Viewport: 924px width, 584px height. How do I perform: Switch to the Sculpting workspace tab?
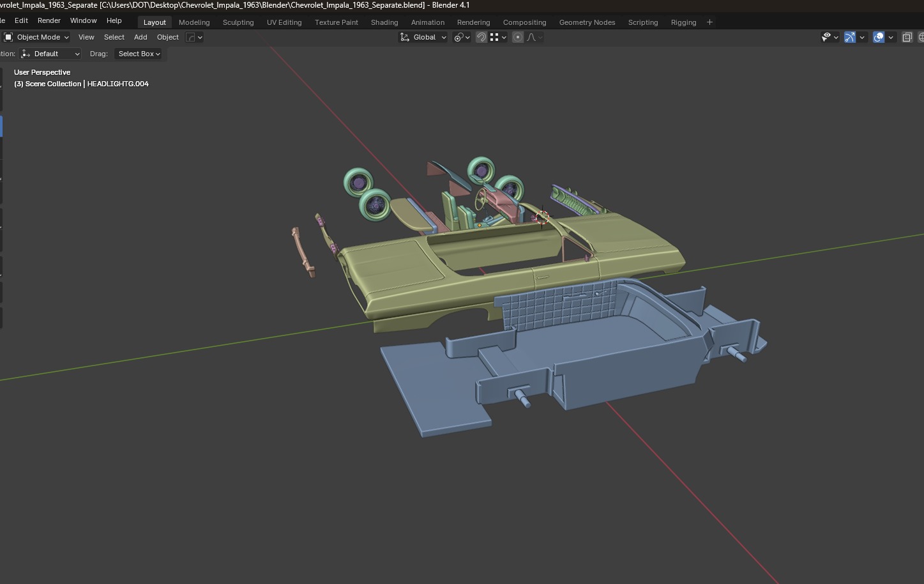click(x=238, y=22)
